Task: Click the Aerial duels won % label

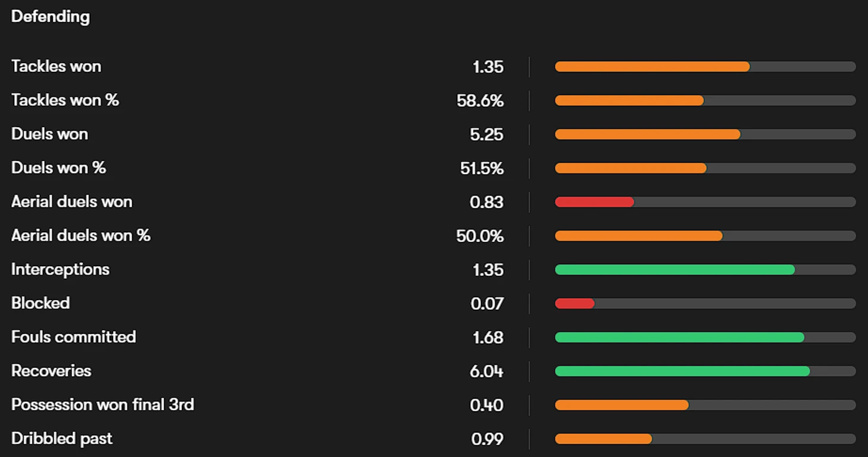Action: tap(81, 236)
